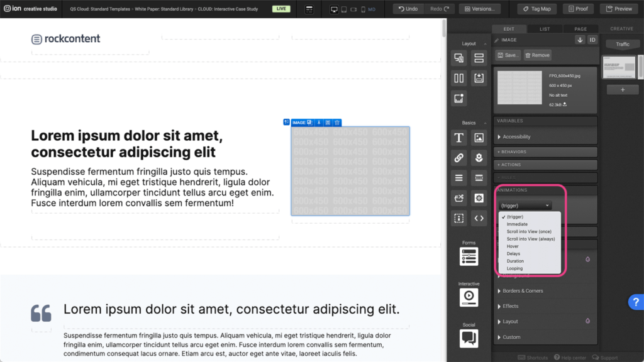The image size is (644, 362).
Task: Click the Remove button
Action: 537,55
